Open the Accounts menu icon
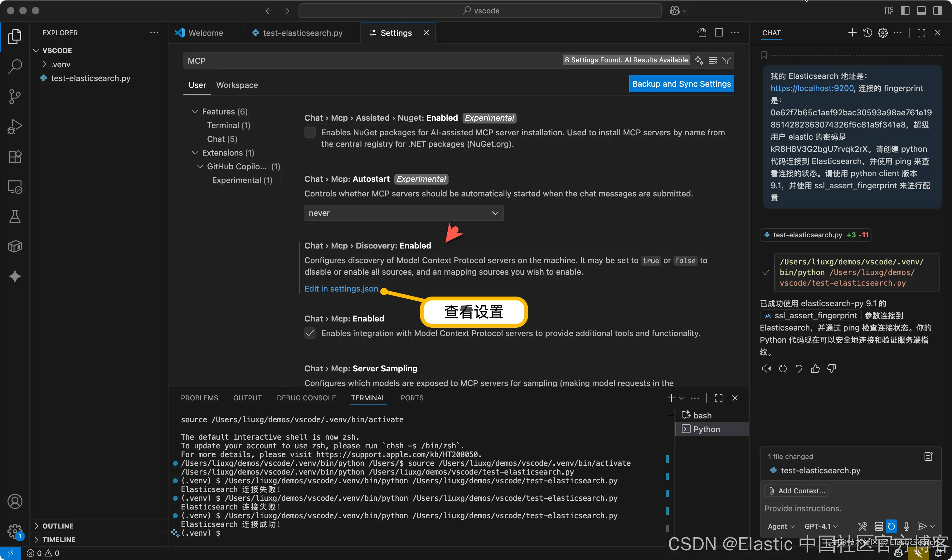The image size is (952, 560). click(15, 501)
